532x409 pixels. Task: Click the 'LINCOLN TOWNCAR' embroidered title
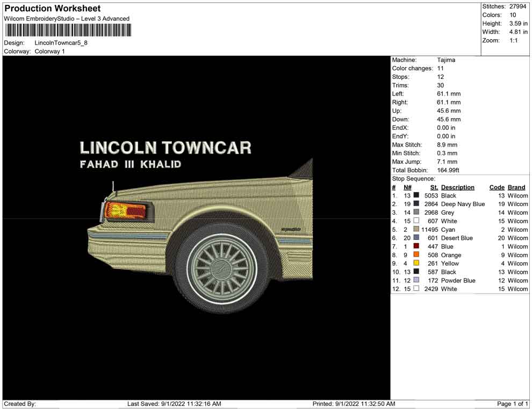166,148
